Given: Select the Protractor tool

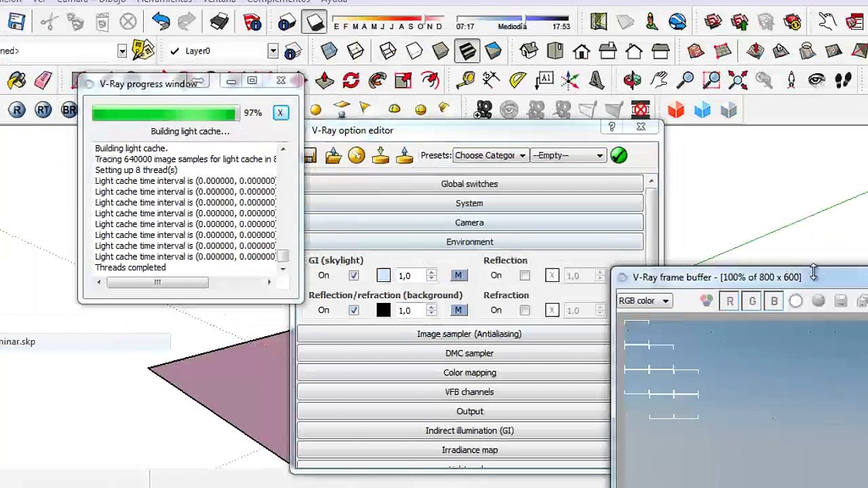Looking at the screenshot, I should click(x=517, y=81).
